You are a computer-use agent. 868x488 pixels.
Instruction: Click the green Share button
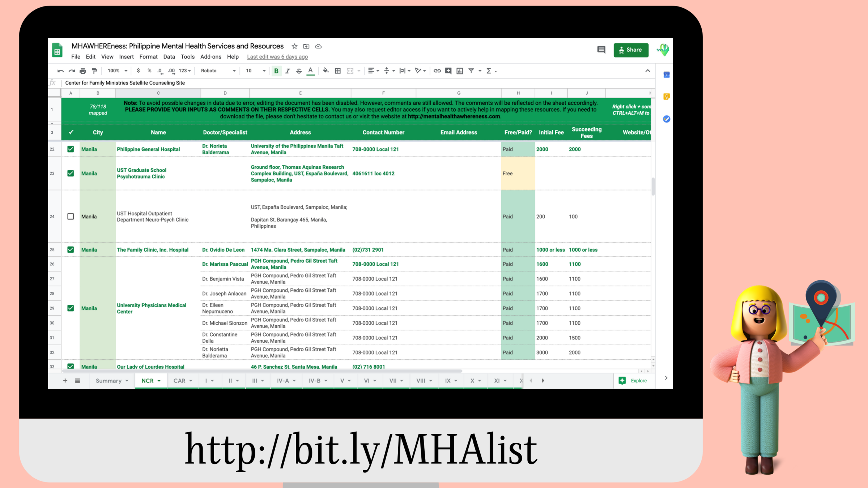pos(631,50)
